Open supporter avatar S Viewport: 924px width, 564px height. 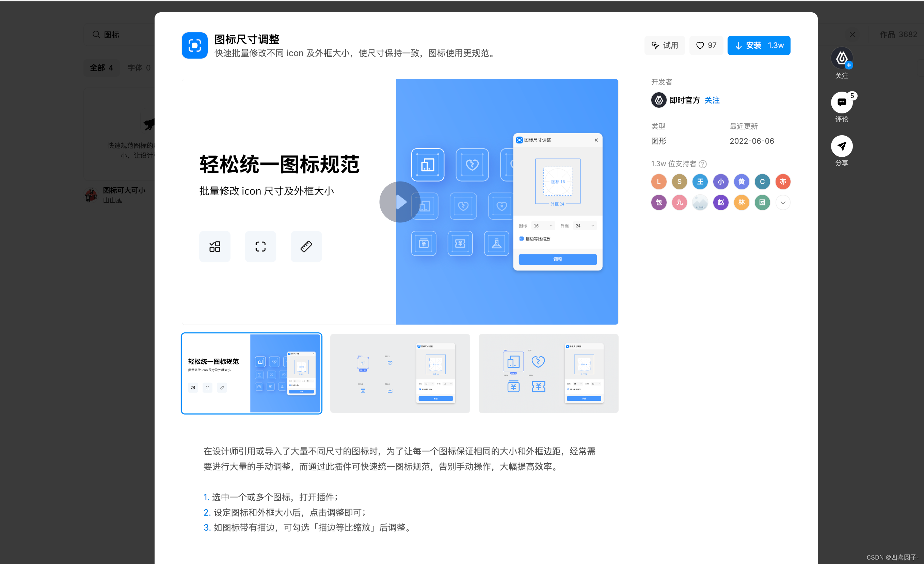point(679,182)
